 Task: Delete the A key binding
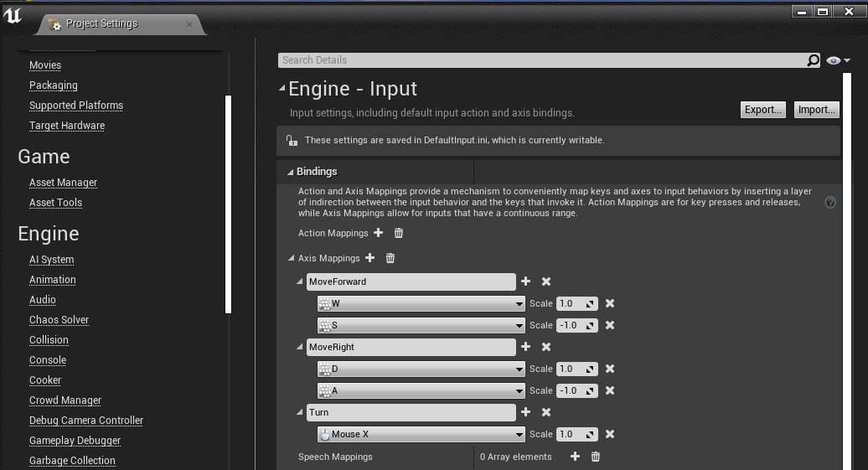pyautogui.click(x=610, y=390)
